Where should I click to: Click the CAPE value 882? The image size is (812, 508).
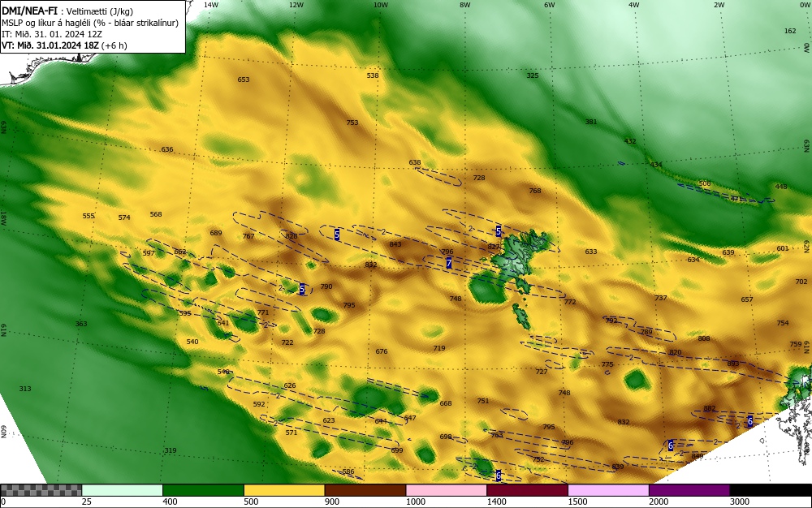pos(710,409)
